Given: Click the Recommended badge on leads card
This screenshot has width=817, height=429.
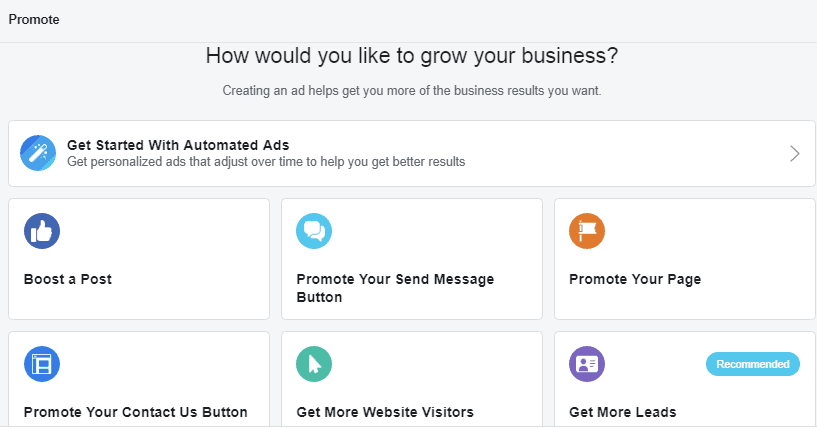Looking at the screenshot, I should click(753, 364).
